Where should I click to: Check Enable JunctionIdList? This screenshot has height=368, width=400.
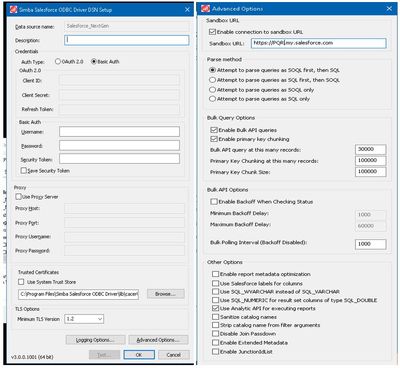point(215,352)
